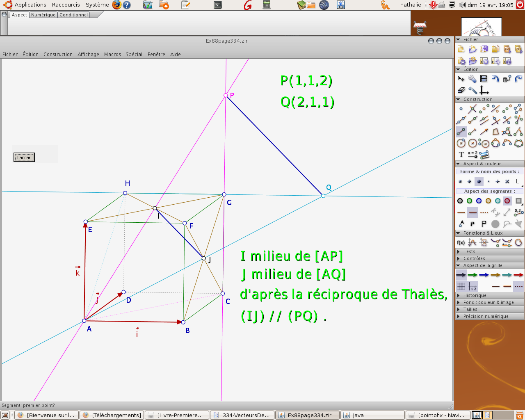Select the Text tool in Construction
The height and width of the screenshot is (420, 525).
click(x=461, y=155)
